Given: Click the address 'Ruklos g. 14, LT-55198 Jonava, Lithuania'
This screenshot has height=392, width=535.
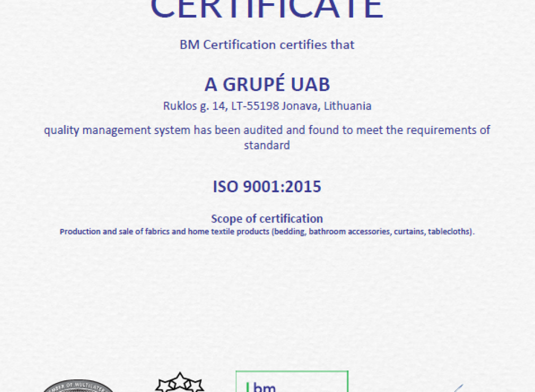Looking at the screenshot, I should (267, 106).
